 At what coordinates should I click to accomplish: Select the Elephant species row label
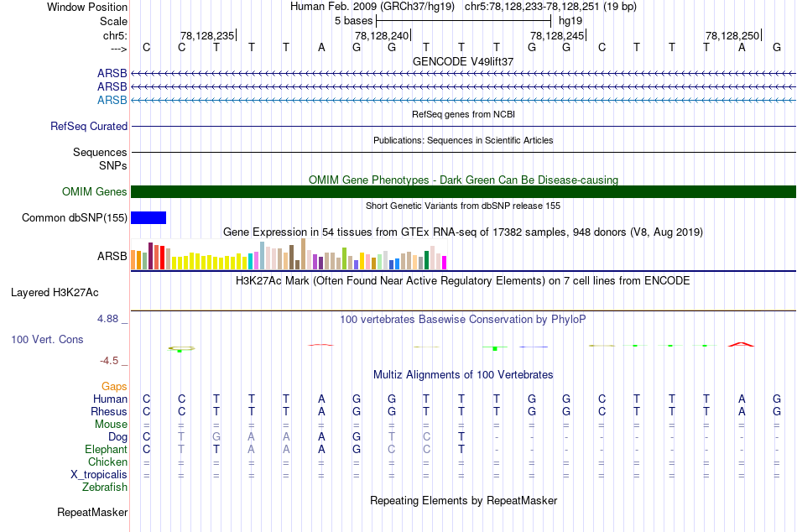coord(106,449)
